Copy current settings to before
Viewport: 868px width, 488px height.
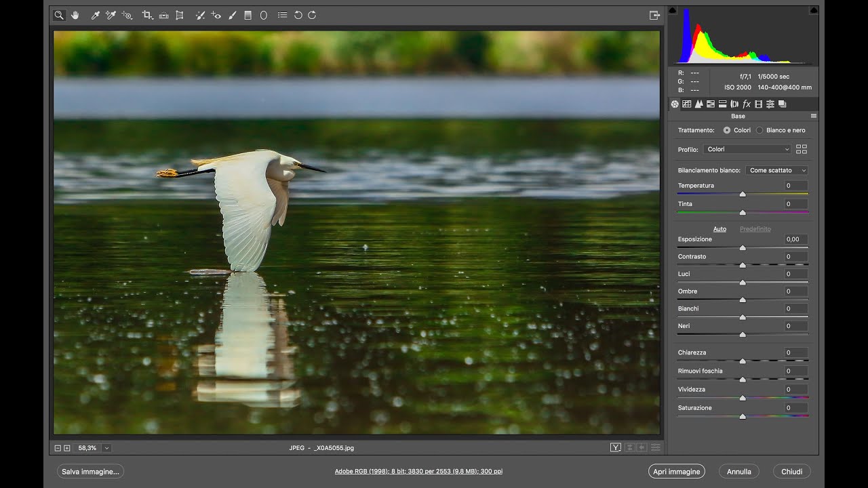[642, 447]
